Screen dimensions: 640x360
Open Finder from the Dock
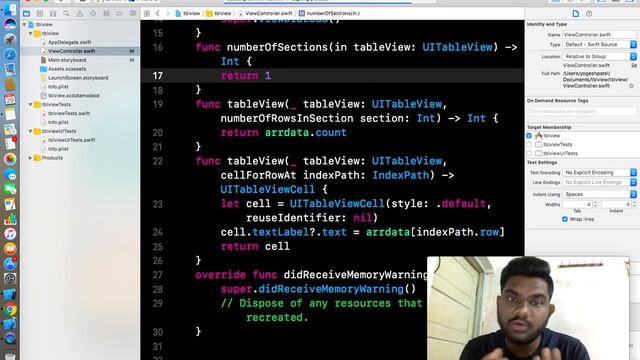pos(10,9)
